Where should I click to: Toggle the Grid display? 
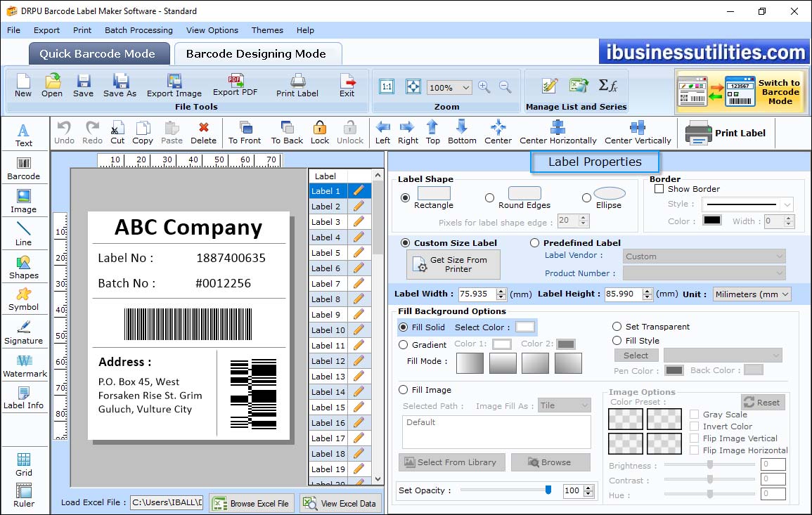pyautogui.click(x=24, y=464)
